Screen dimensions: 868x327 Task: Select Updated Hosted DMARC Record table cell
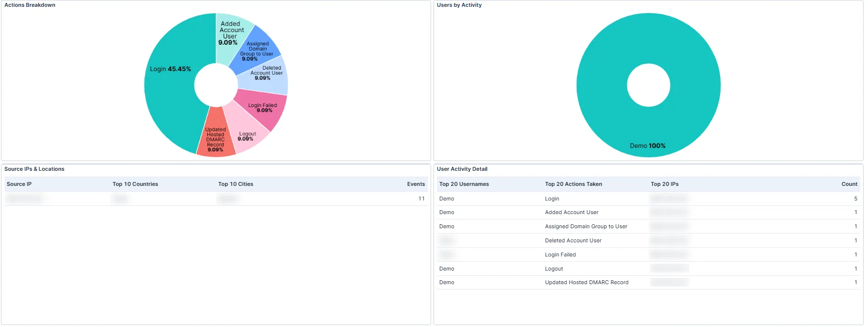(x=586, y=282)
